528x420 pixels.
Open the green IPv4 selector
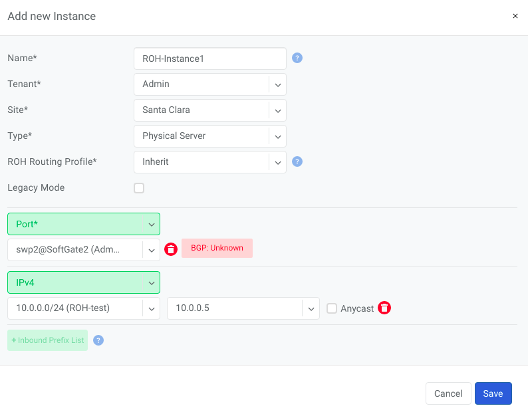[84, 282]
